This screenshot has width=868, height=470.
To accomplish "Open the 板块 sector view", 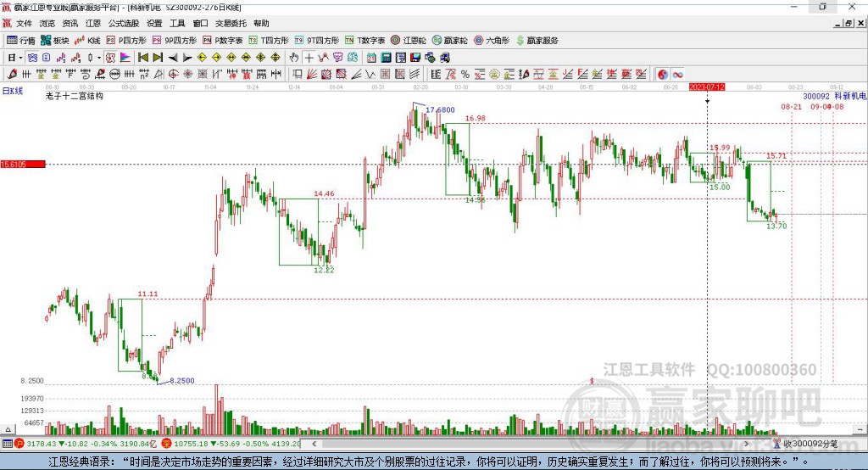I will click(55, 41).
